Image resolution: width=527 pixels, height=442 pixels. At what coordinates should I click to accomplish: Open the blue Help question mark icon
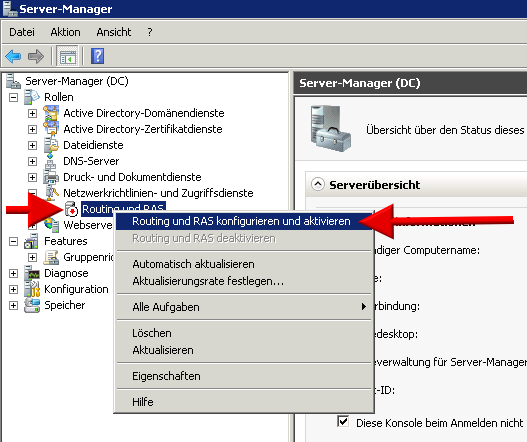click(x=97, y=56)
